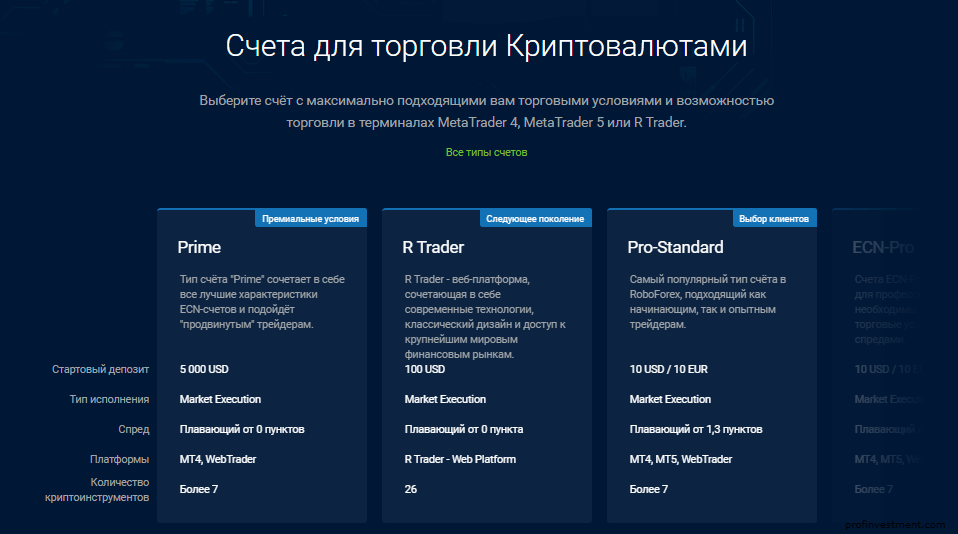Click 'R Trader - Web Platform' value
The width and height of the screenshot is (958, 534).
click(460, 459)
